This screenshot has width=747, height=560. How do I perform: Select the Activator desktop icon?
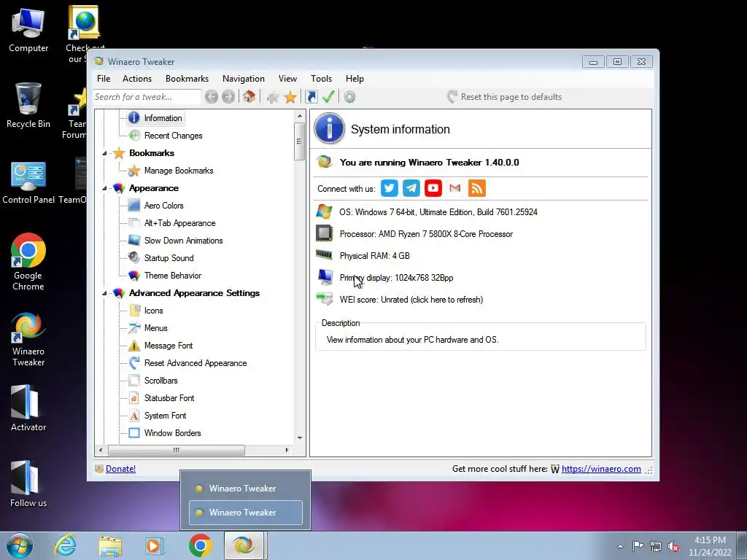(x=28, y=408)
